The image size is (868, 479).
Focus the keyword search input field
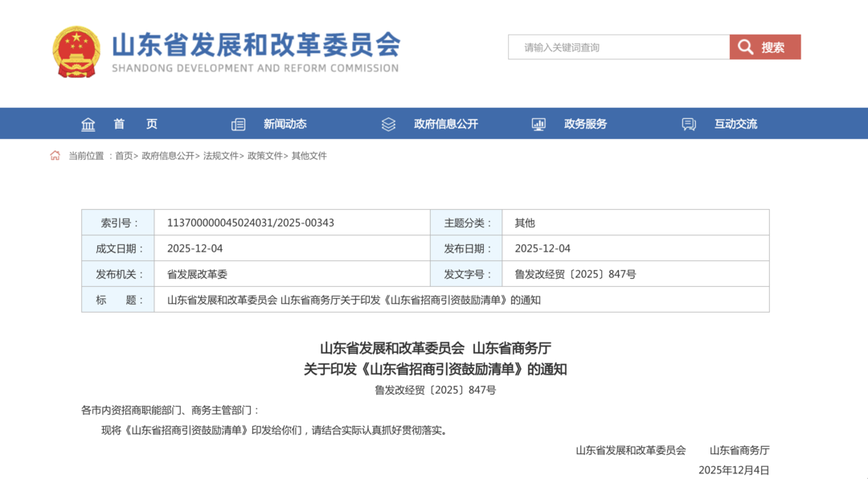coord(619,47)
